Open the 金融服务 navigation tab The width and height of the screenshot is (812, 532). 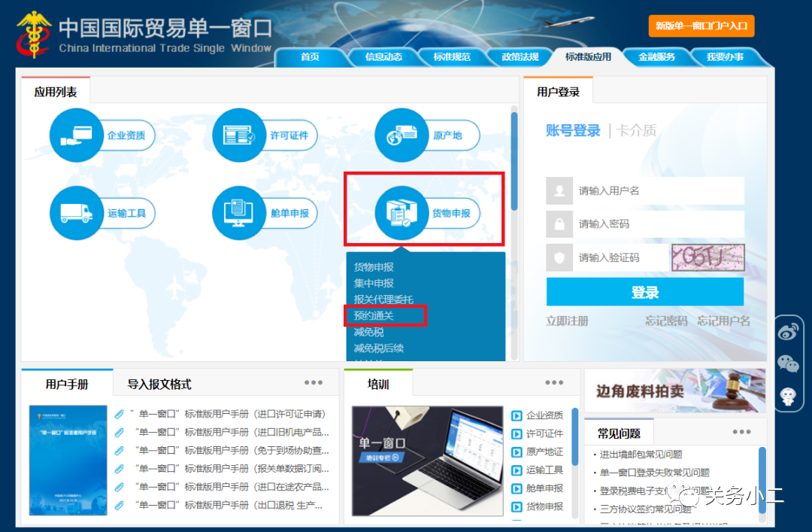click(656, 57)
